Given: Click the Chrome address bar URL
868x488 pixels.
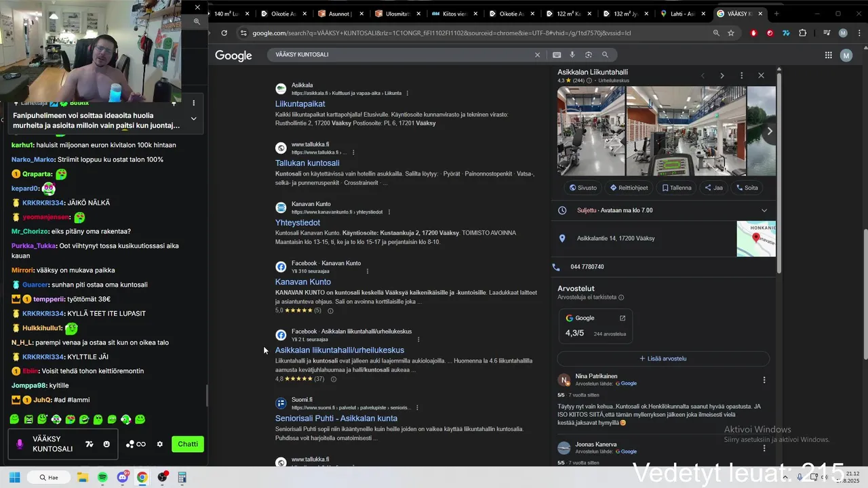Looking at the screenshot, I should coord(441,33).
